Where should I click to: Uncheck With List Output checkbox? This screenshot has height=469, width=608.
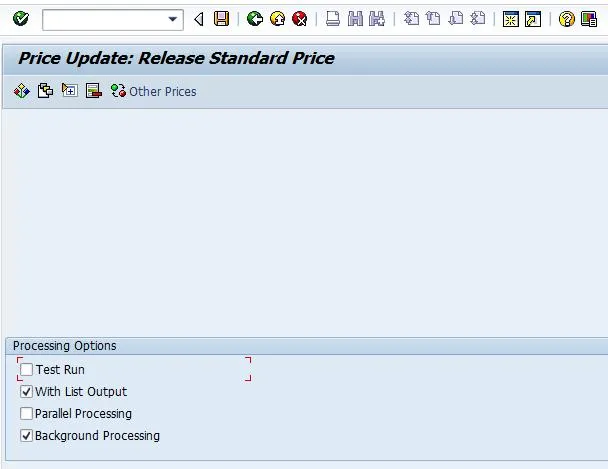[x=26, y=391]
